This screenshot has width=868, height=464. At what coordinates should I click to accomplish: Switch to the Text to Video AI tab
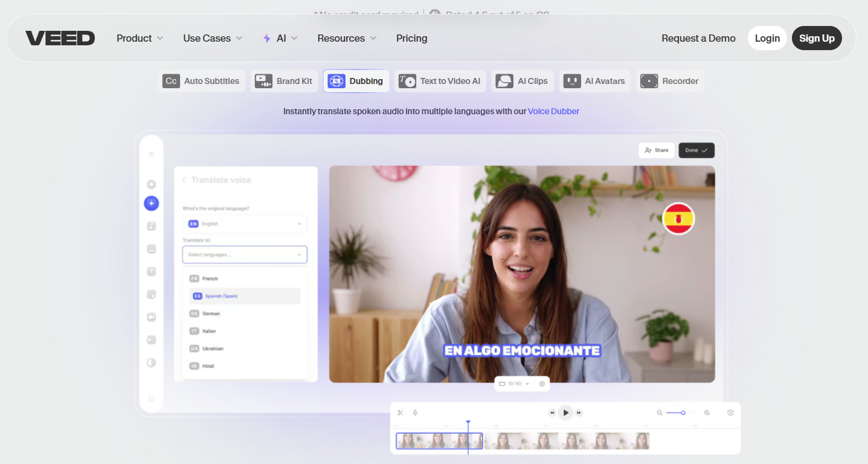pyautogui.click(x=440, y=81)
